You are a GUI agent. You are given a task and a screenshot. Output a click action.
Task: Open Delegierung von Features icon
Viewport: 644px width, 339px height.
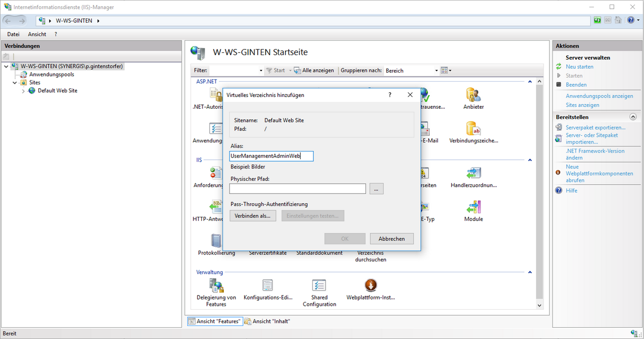click(216, 286)
